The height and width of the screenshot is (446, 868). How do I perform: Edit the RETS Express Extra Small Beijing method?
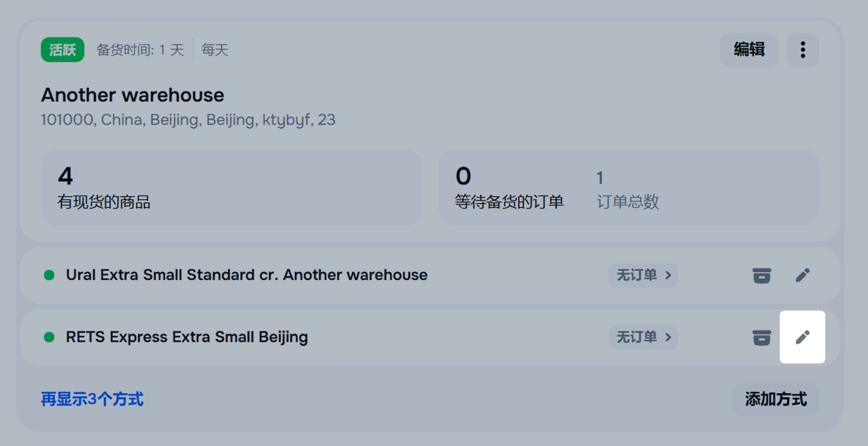pos(802,338)
